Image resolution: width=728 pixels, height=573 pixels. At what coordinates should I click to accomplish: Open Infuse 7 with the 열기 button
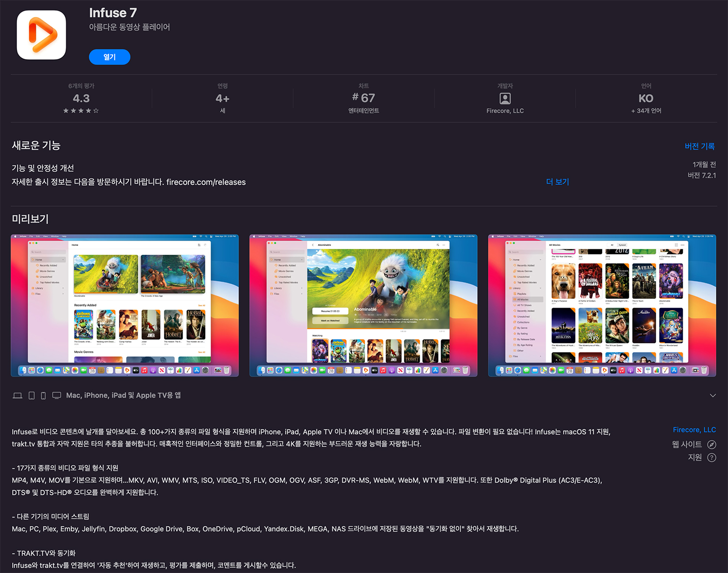tap(110, 57)
